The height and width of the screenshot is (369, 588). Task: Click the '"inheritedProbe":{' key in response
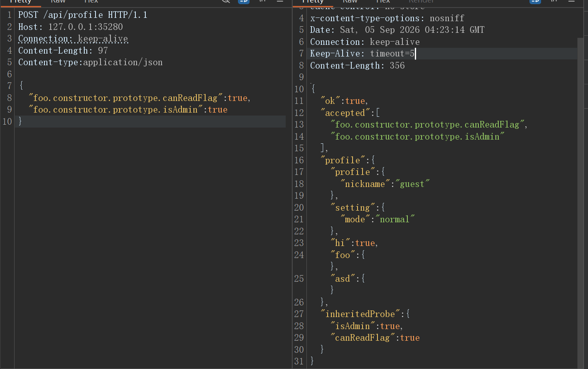click(x=365, y=314)
